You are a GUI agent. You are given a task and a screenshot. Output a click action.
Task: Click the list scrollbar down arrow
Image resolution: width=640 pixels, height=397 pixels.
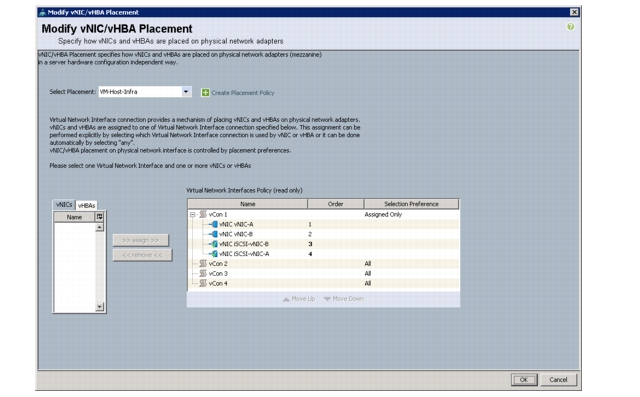[x=100, y=306]
